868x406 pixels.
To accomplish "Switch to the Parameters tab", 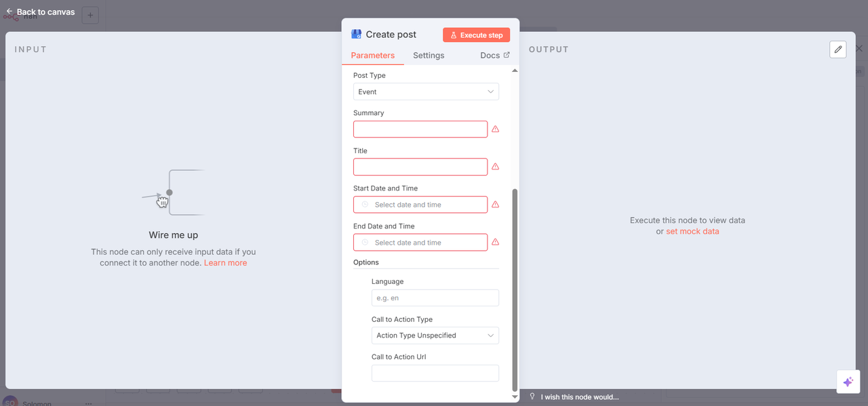I will [x=373, y=56].
